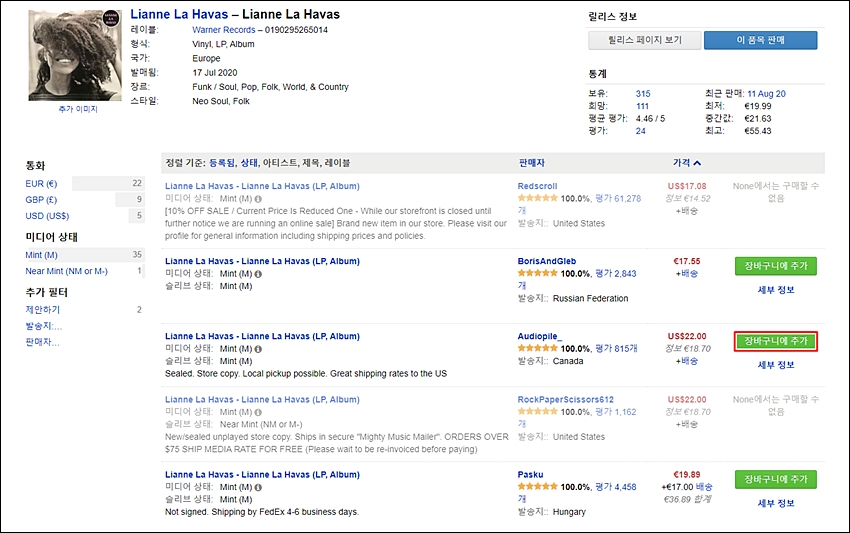The width and height of the screenshot is (850, 533).
Task: Open 세부 정보 for the BorisAndGleb listing
Action: pos(776,290)
